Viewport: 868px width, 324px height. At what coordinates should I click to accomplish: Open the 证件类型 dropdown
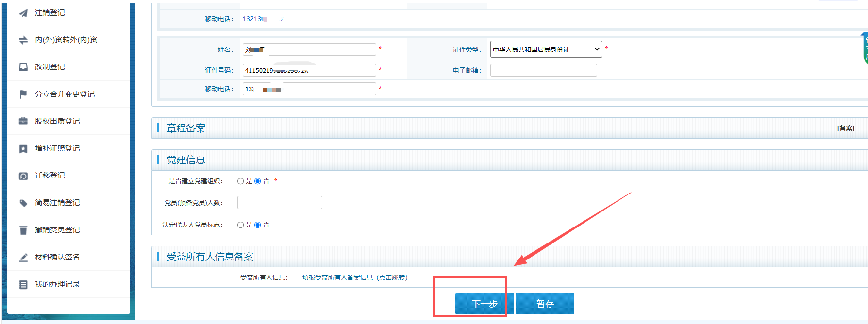click(x=546, y=49)
